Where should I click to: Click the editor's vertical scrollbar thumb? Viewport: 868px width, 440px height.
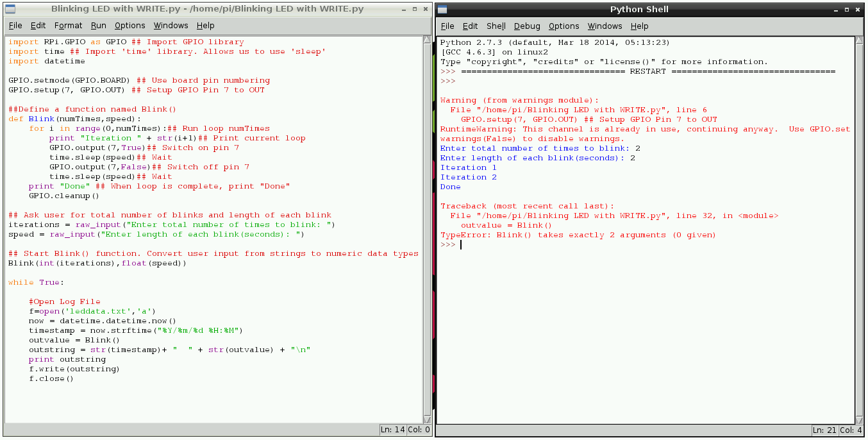(428, 230)
